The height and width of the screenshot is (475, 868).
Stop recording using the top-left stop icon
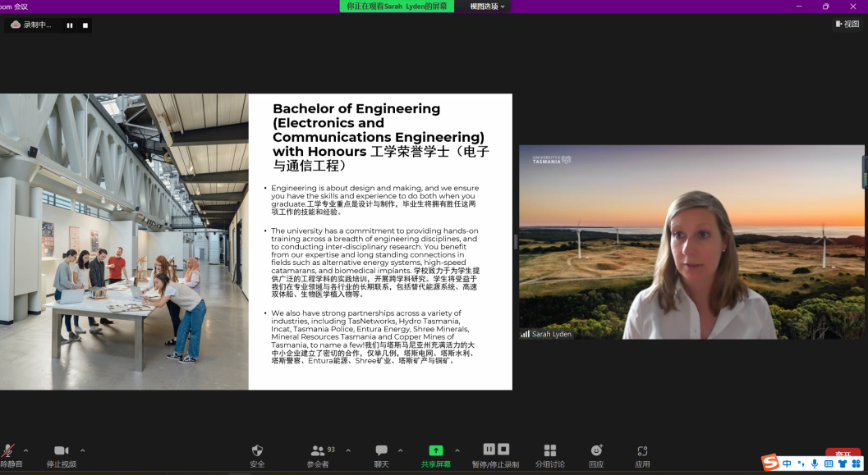85,25
